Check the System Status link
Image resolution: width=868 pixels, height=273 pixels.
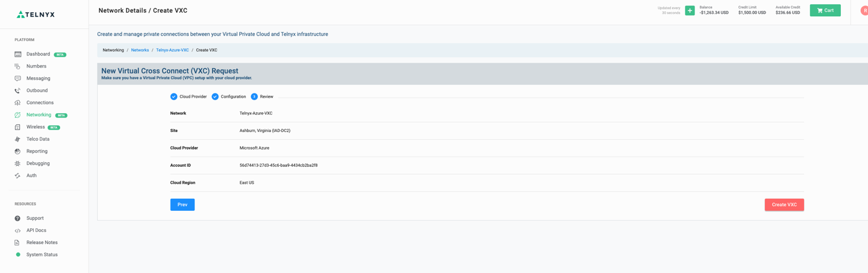[x=42, y=254]
